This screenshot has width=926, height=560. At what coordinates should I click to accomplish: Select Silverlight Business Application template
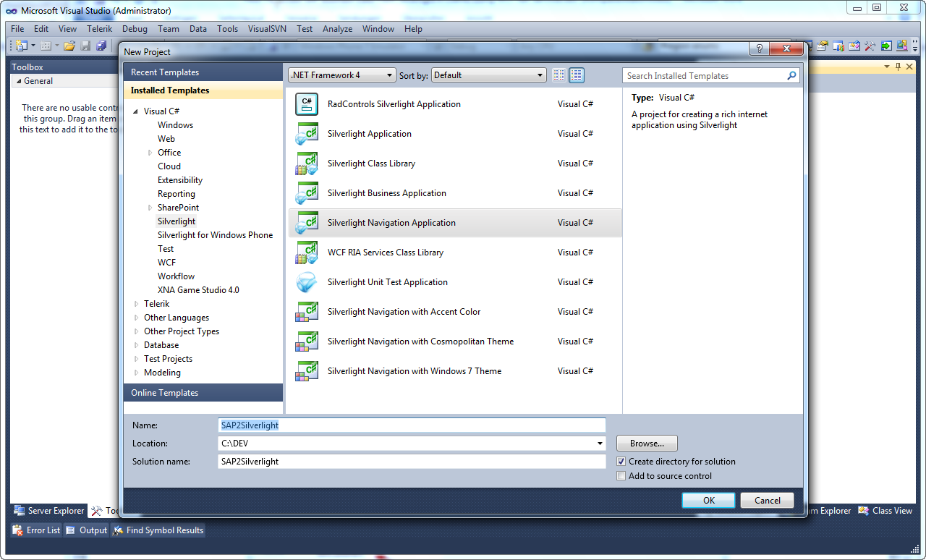point(455,193)
